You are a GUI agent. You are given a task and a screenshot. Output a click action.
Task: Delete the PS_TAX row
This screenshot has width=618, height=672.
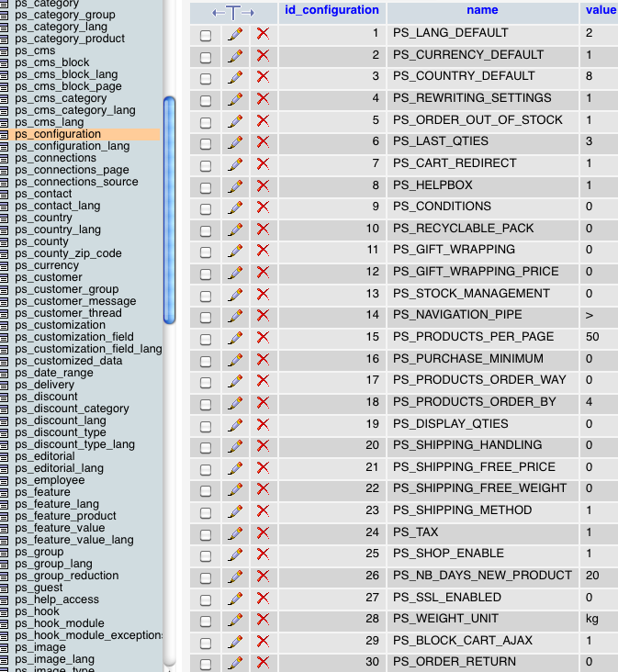click(264, 533)
